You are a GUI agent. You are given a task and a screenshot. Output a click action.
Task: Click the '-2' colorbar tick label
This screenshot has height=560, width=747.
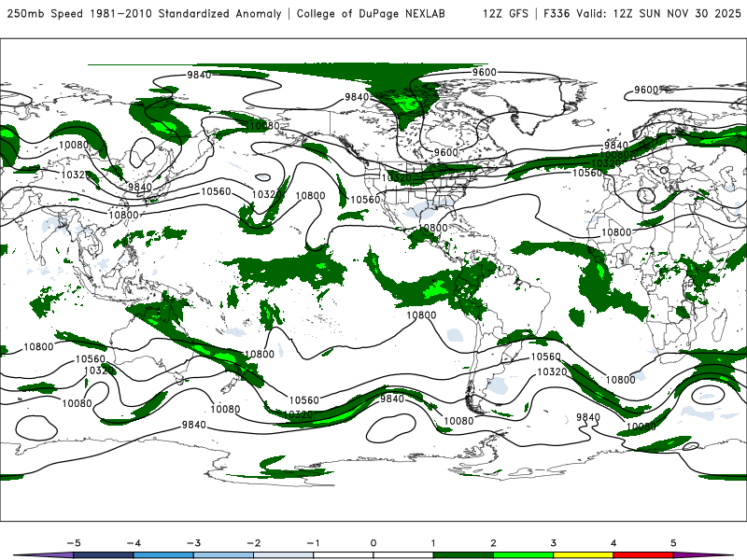pyautogui.click(x=253, y=543)
